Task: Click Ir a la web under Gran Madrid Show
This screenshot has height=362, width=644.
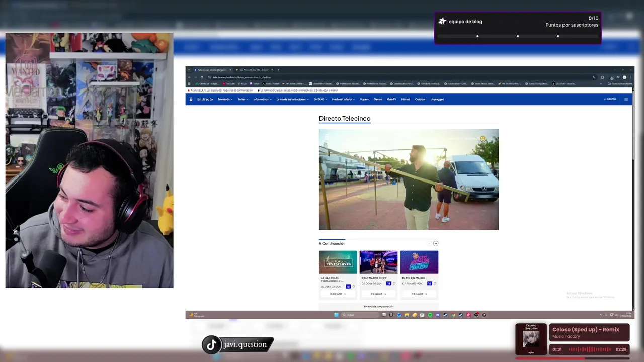Action: [379, 294]
